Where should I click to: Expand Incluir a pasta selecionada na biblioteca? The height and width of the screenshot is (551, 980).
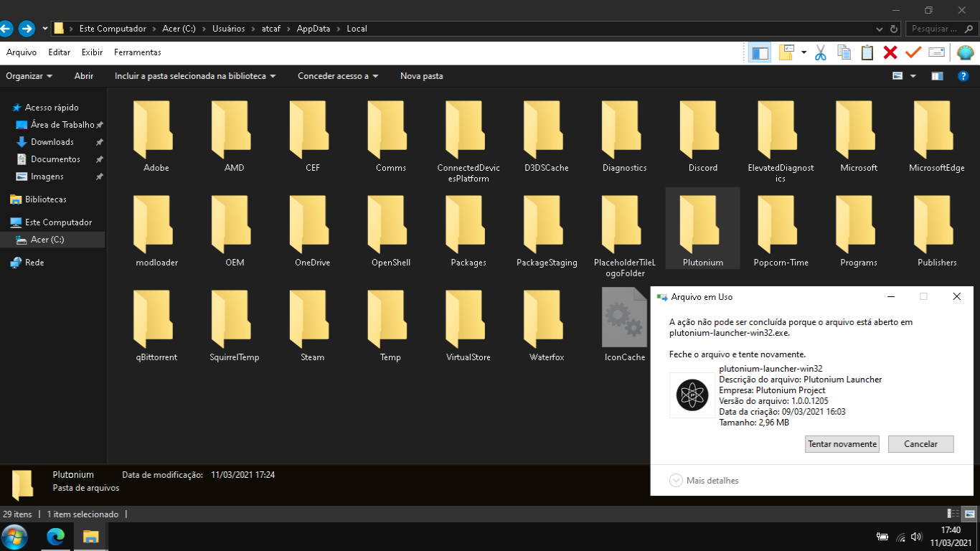pos(195,76)
